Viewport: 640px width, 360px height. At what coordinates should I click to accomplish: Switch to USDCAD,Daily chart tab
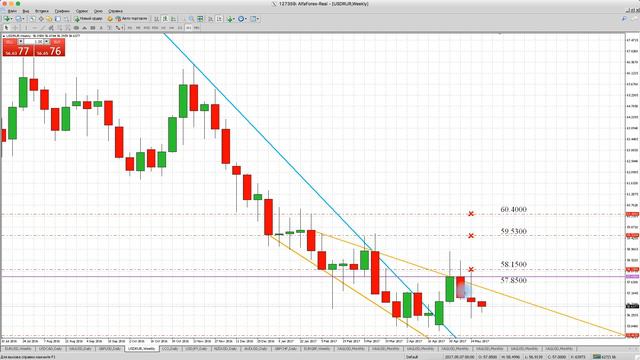click(x=50, y=349)
